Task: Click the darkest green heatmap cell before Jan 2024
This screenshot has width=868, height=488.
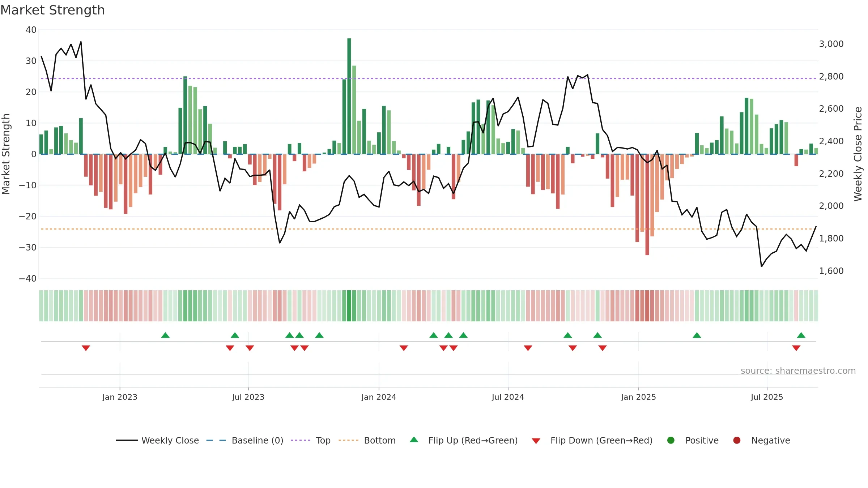Action: pos(349,306)
